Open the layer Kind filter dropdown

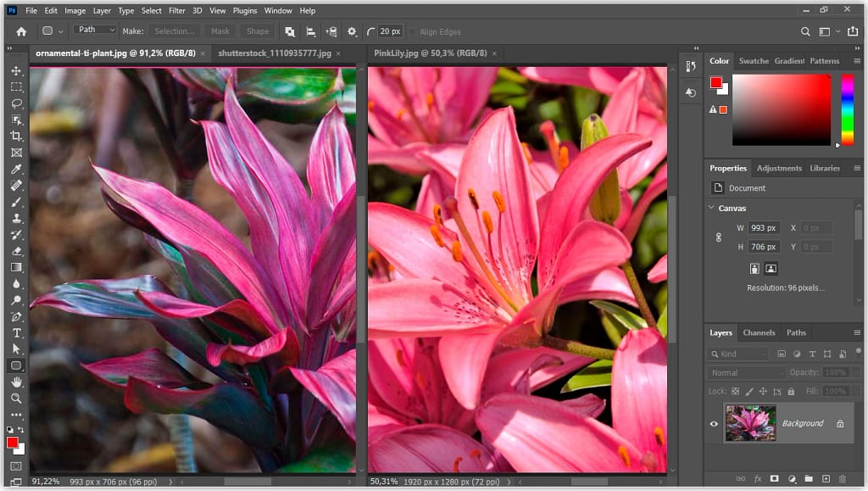(x=738, y=354)
